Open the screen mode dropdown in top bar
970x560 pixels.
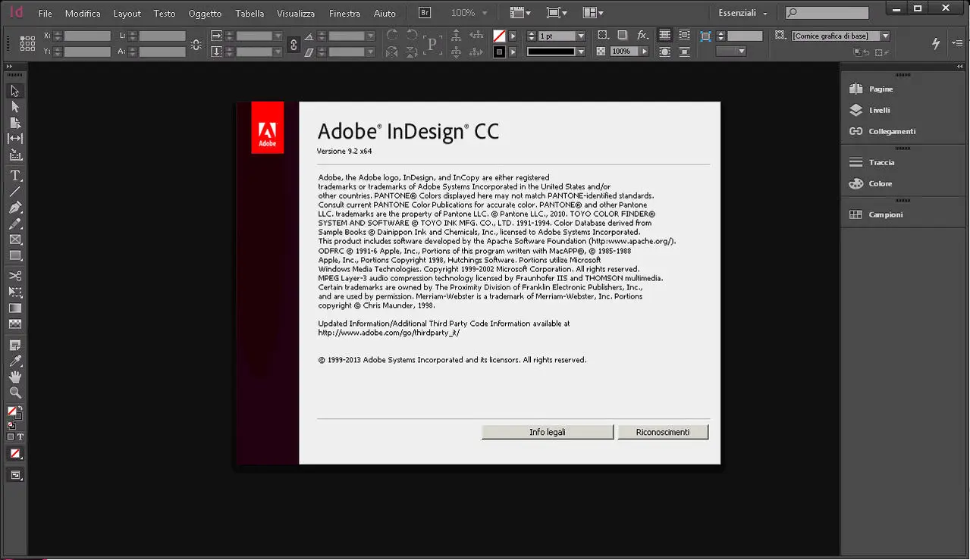[x=557, y=13]
